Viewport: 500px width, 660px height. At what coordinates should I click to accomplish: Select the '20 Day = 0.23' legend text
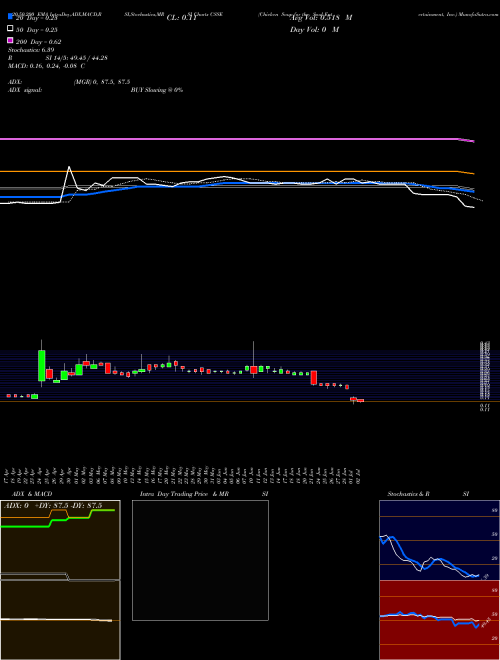(37, 18)
